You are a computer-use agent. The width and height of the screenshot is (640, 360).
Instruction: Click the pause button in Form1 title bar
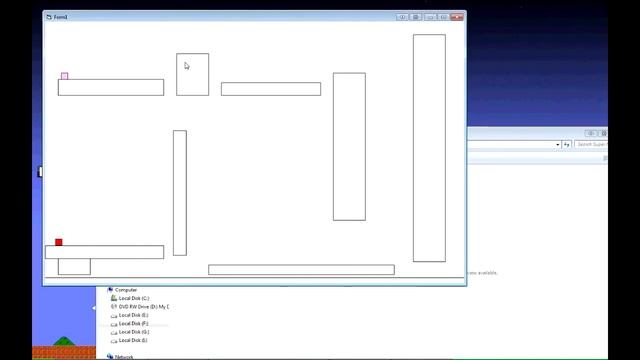(402, 17)
